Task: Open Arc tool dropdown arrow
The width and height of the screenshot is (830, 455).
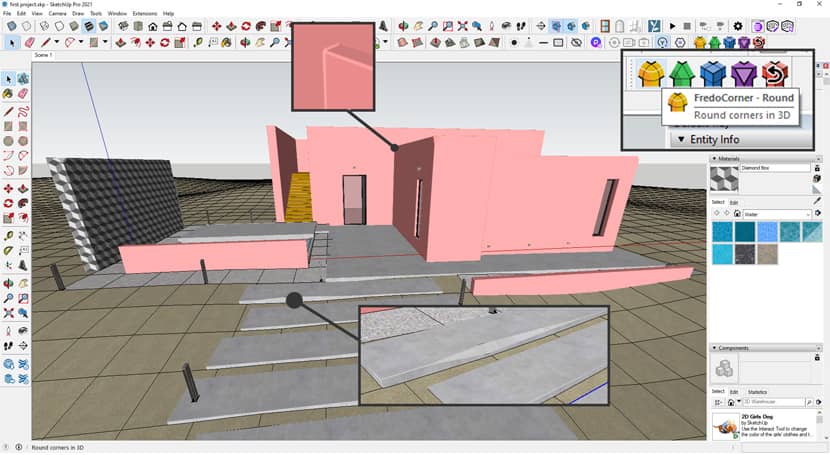Action: pos(80,42)
